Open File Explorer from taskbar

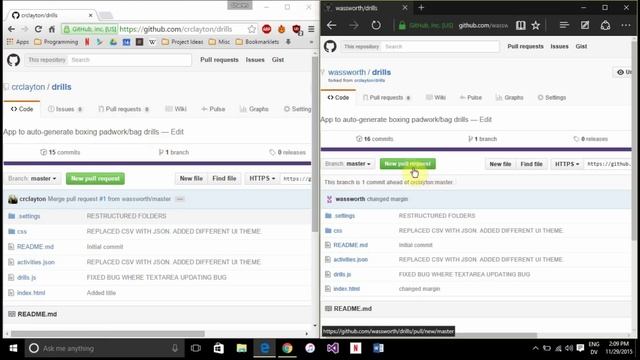click(242, 348)
